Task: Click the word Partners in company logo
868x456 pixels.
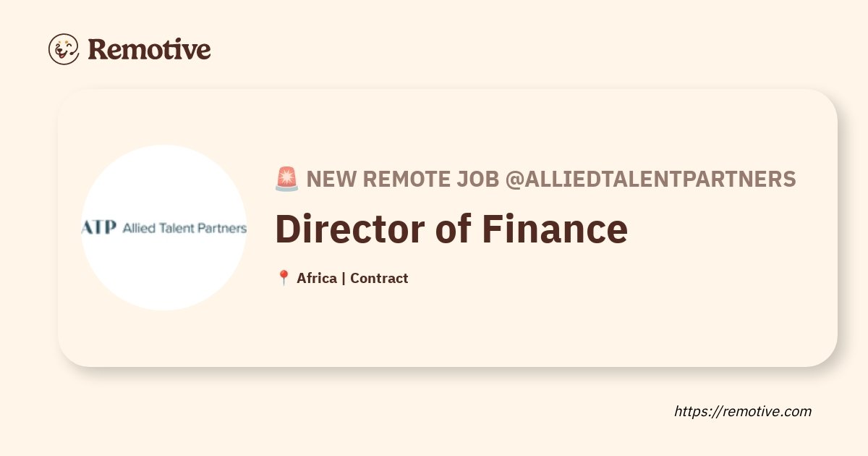Action: pos(221,228)
